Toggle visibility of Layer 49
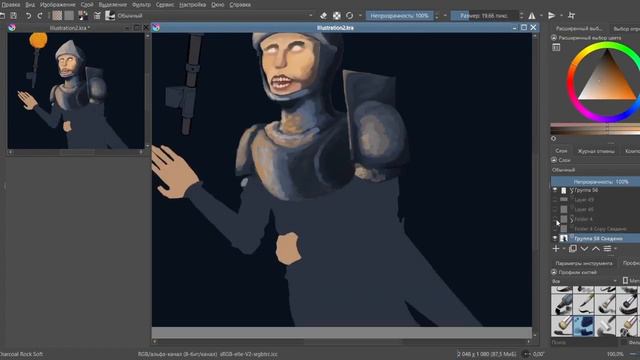Screen dimensions: 640x360 [555, 200]
